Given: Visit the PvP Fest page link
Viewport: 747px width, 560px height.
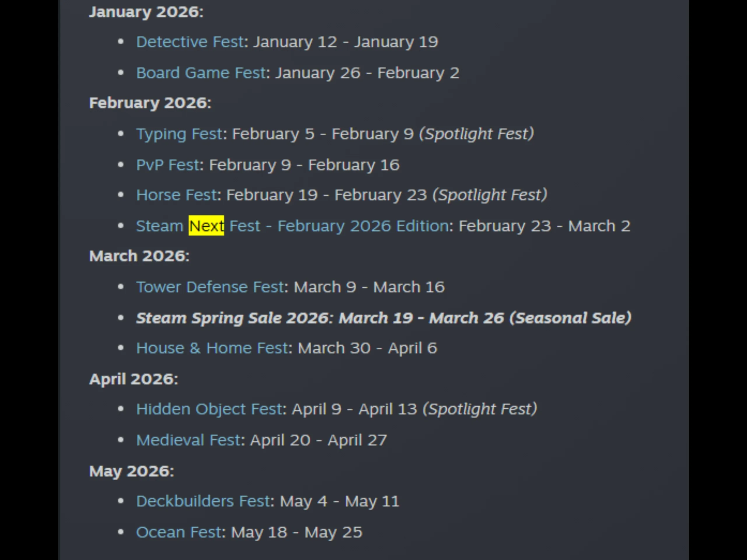Looking at the screenshot, I should (167, 165).
